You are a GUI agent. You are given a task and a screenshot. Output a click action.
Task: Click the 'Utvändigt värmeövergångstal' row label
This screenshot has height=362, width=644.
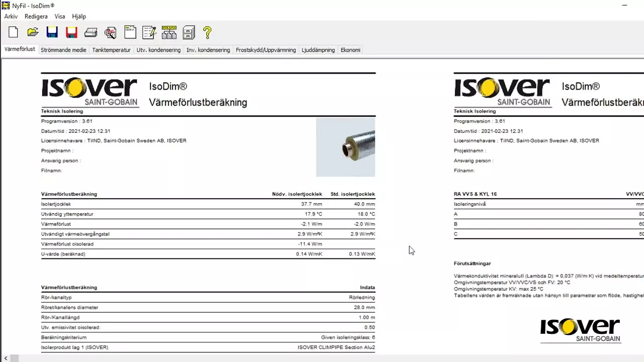tap(75, 234)
